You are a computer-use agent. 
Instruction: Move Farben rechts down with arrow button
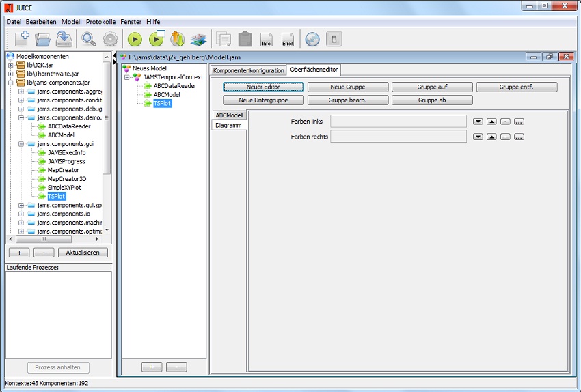coord(478,137)
